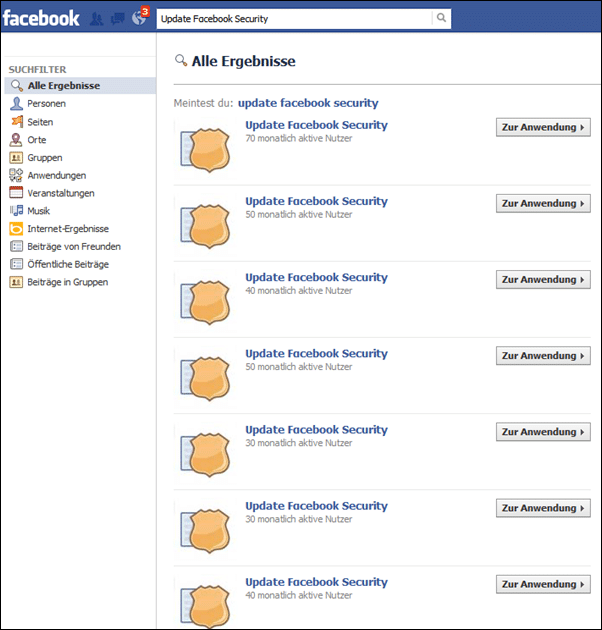
Task: Open suggested 'update facebook security' link
Action: [x=308, y=103]
